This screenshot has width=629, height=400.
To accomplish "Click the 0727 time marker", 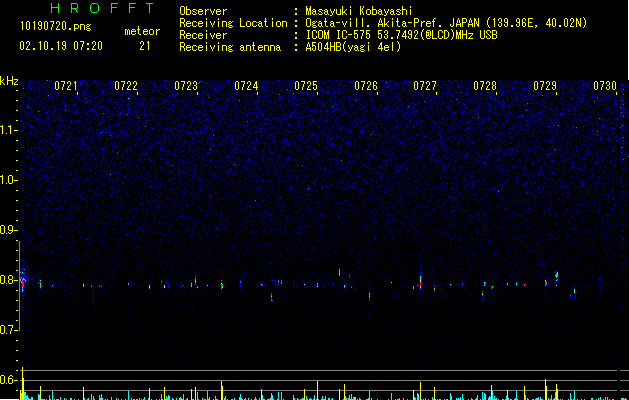I will 425,86.
